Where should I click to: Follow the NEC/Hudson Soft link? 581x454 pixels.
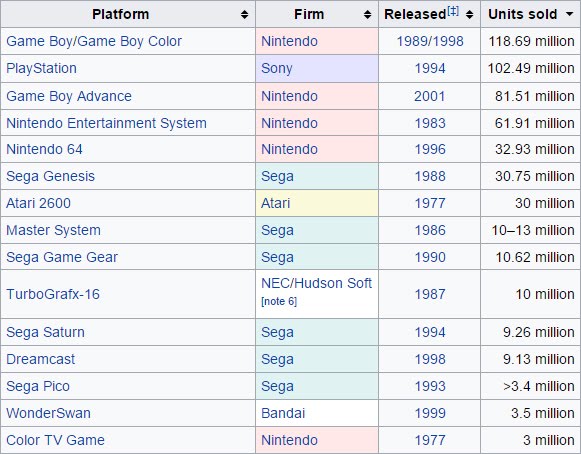click(316, 283)
